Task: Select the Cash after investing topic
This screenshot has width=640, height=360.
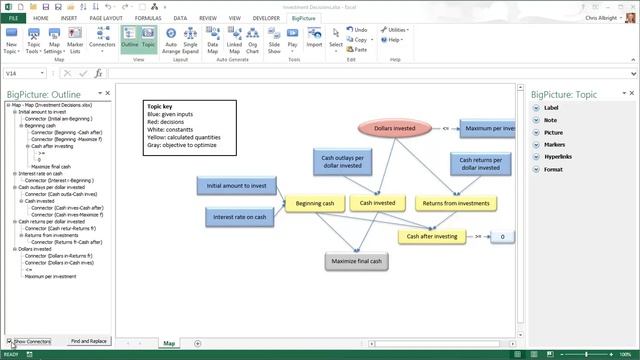Action: 432,236
